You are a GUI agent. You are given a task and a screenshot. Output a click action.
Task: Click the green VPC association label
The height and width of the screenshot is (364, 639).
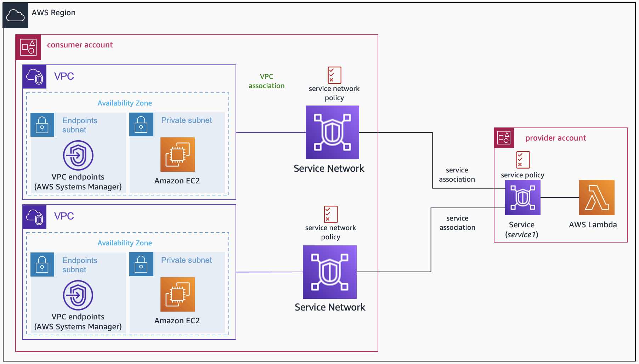(x=267, y=81)
